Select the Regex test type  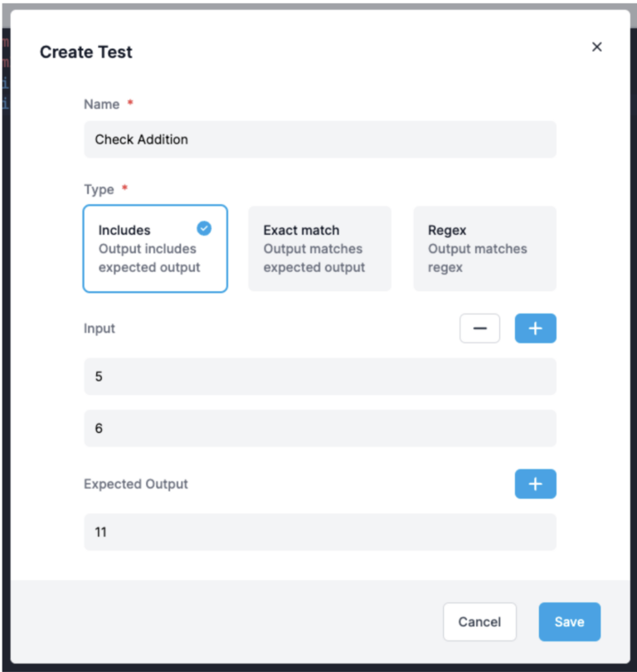pos(484,249)
